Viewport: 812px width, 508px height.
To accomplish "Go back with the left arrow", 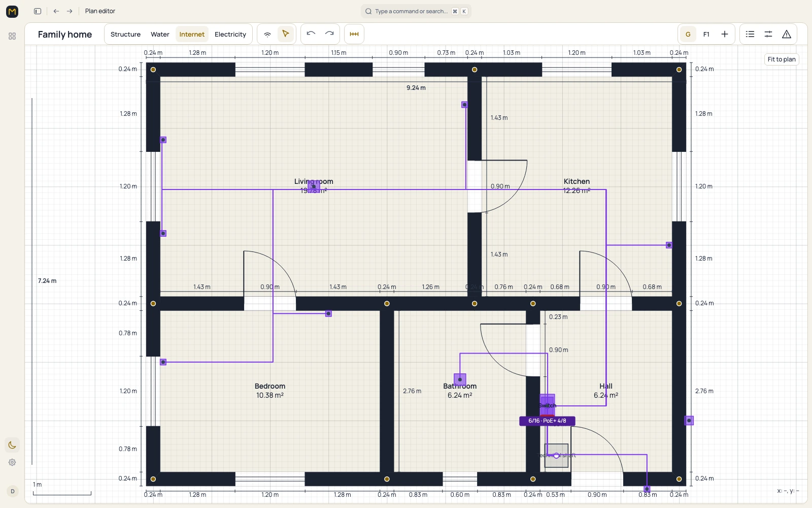I will 56,11.
